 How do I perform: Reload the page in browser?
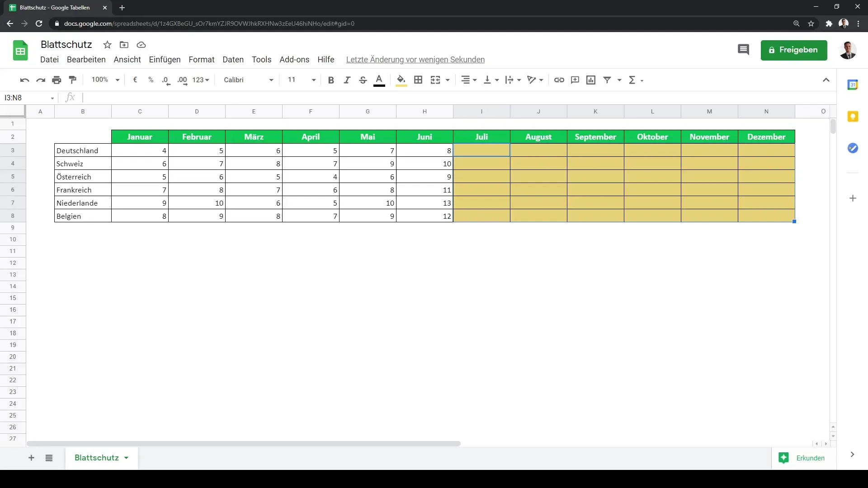(39, 23)
